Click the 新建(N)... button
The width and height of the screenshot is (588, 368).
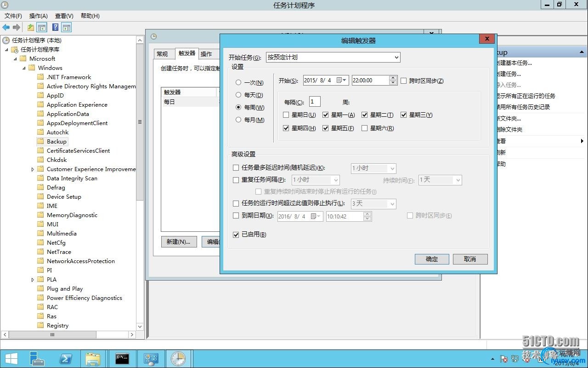pyautogui.click(x=179, y=241)
